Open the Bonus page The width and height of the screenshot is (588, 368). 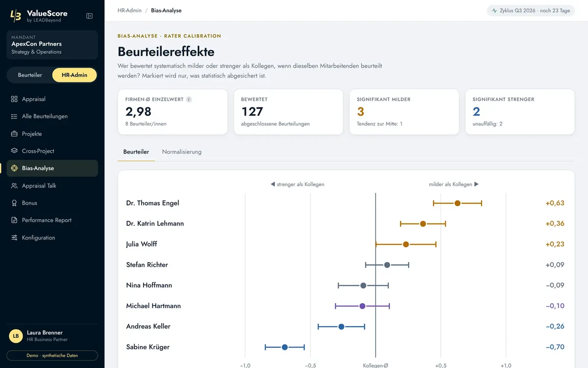tap(52, 203)
